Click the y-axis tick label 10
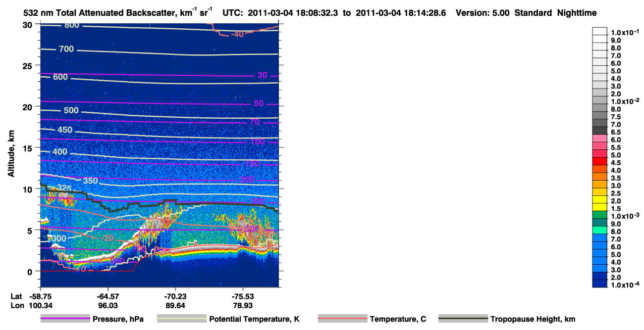 pos(28,189)
